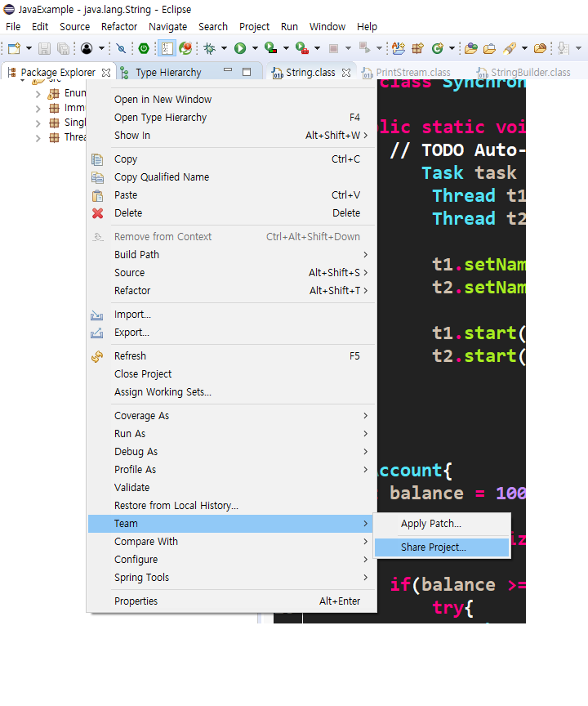The image size is (588, 706).
Task: Click the New Java Project (AJ) icon
Action: 399,48
